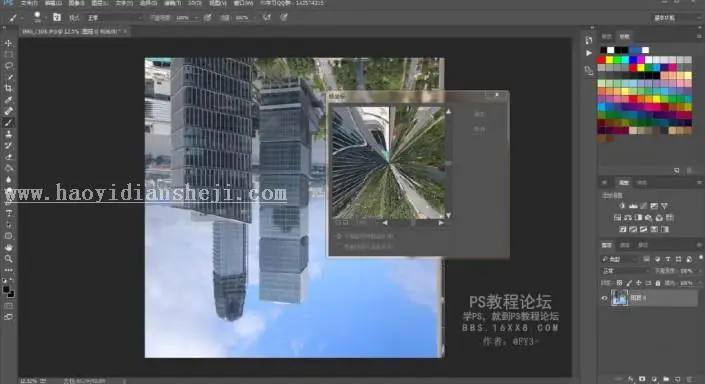Cancel the Polar Coordinates dialog
This screenshot has height=384, width=705.
click(x=479, y=129)
